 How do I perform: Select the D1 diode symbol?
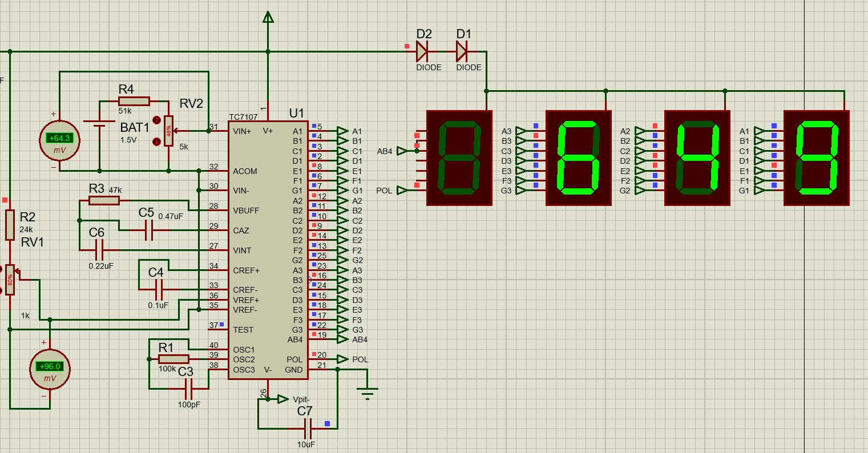[x=462, y=52]
